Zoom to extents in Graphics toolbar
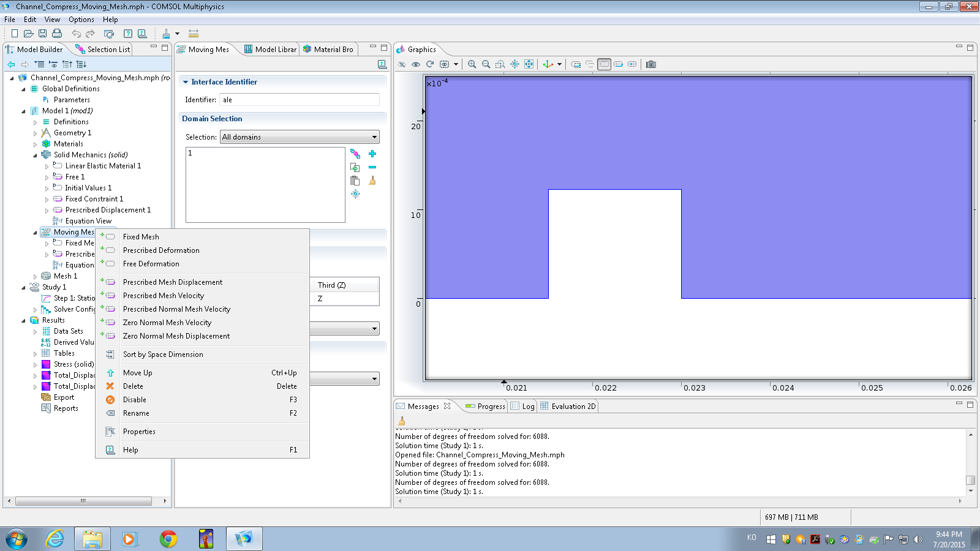Viewport: 980px width, 551px height. click(529, 64)
